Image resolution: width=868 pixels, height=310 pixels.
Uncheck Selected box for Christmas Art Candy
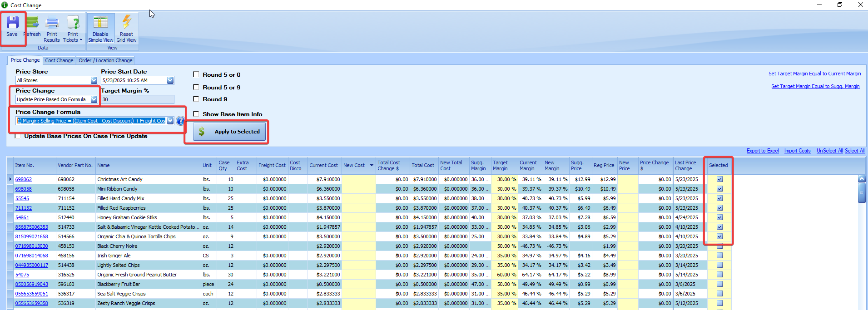(x=719, y=179)
